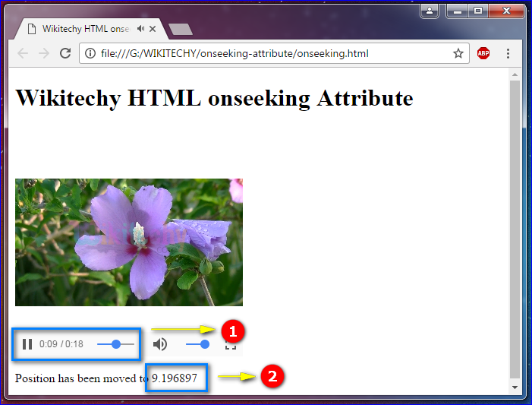532x405 pixels.
Task: Mute the video with the speaker icon
Action: click(160, 344)
